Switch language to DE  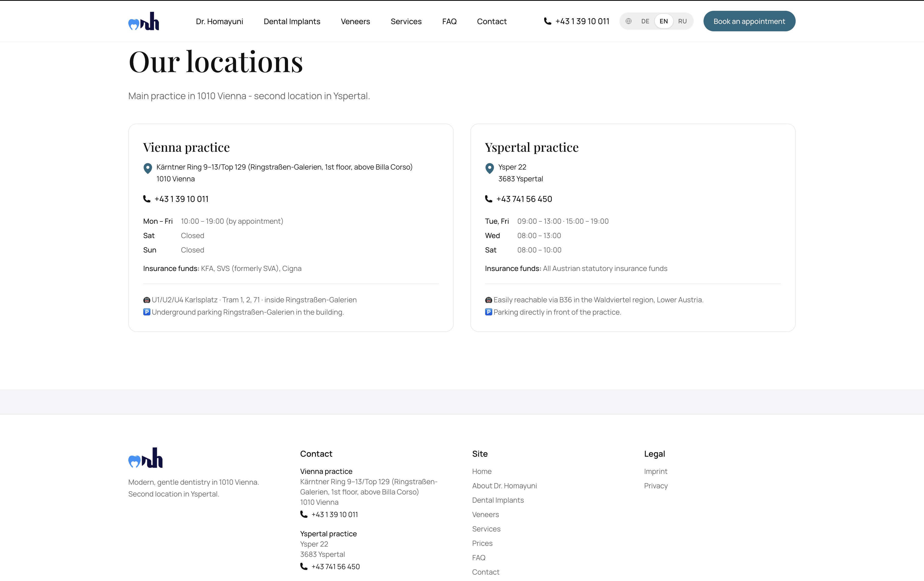click(646, 21)
